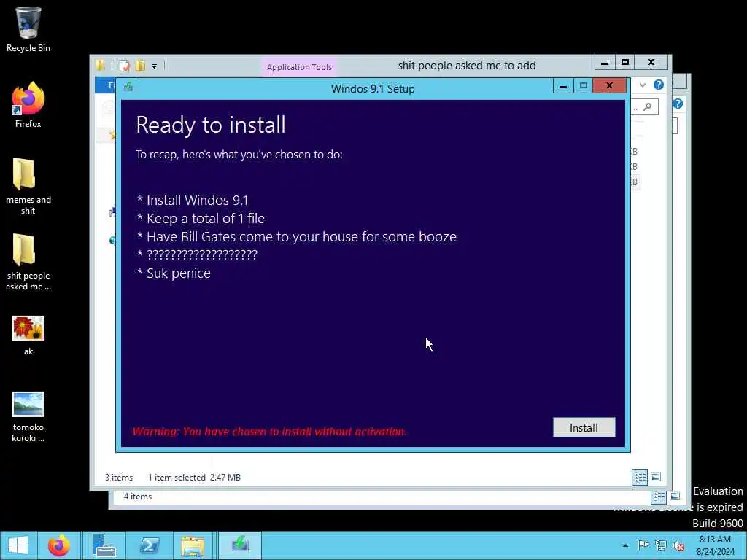Click the Windos 9.1 Setup title bar icon
The height and width of the screenshot is (560, 747).
pyautogui.click(x=128, y=87)
